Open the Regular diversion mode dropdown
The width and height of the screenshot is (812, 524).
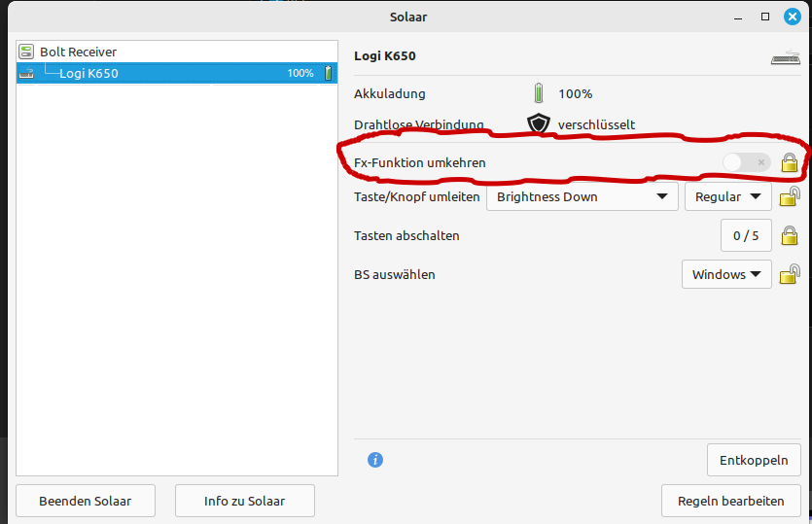coord(727,196)
